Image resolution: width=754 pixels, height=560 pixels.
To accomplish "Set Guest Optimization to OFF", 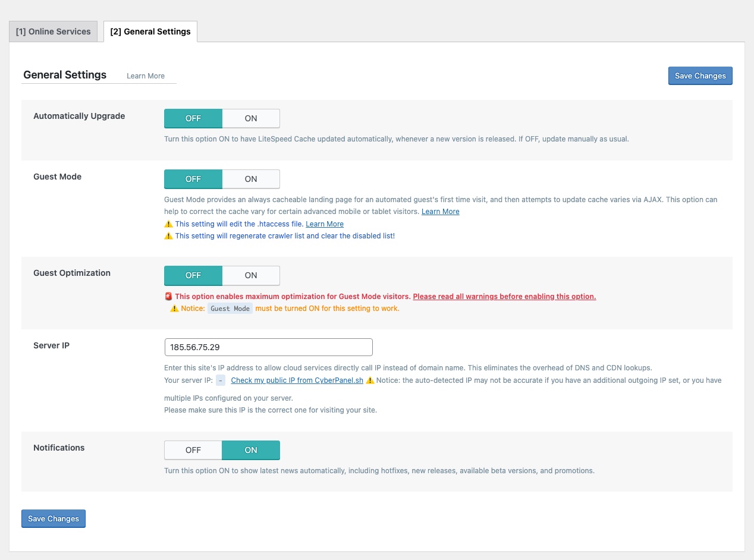I will point(193,275).
